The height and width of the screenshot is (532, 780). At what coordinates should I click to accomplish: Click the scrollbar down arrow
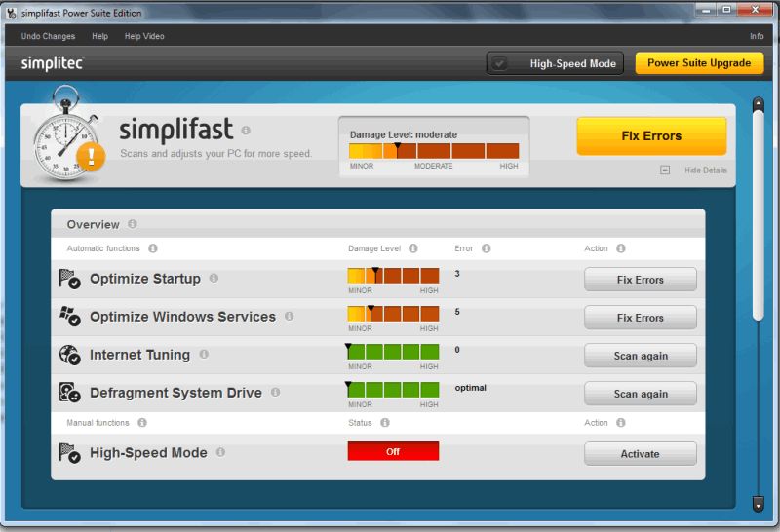coord(759,504)
